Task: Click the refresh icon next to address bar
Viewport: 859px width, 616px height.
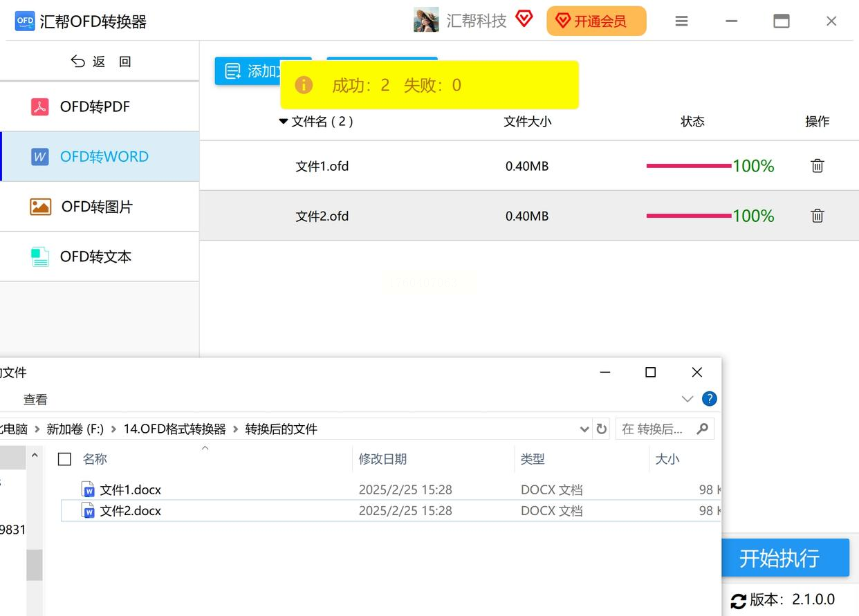Action: (601, 429)
